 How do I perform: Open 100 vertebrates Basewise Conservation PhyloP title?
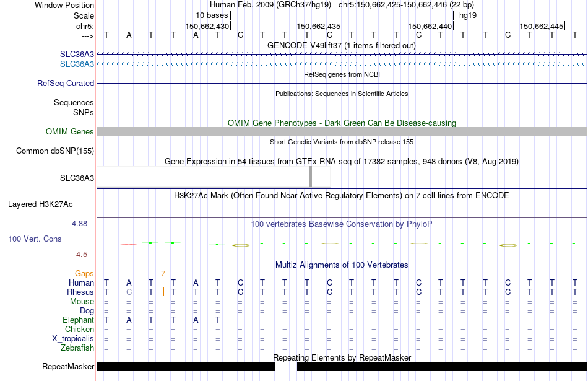point(341,224)
